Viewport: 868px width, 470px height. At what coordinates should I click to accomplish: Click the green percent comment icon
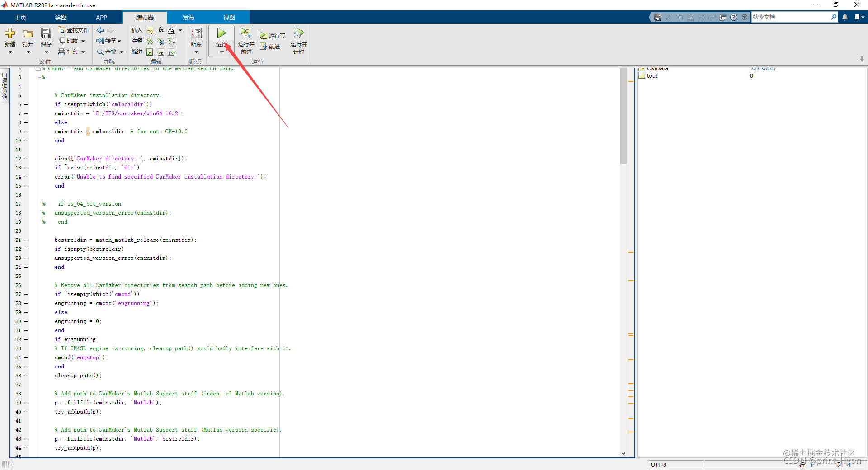click(x=150, y=41)
